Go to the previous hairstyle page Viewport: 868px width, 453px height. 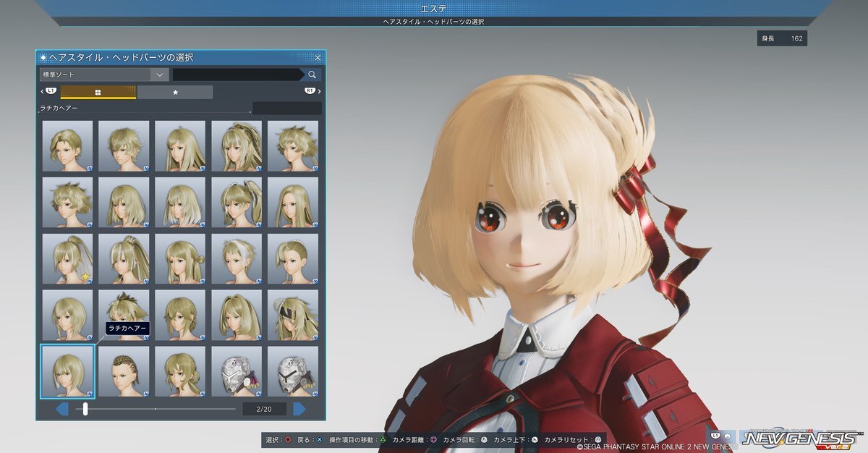tap(62, 409)
